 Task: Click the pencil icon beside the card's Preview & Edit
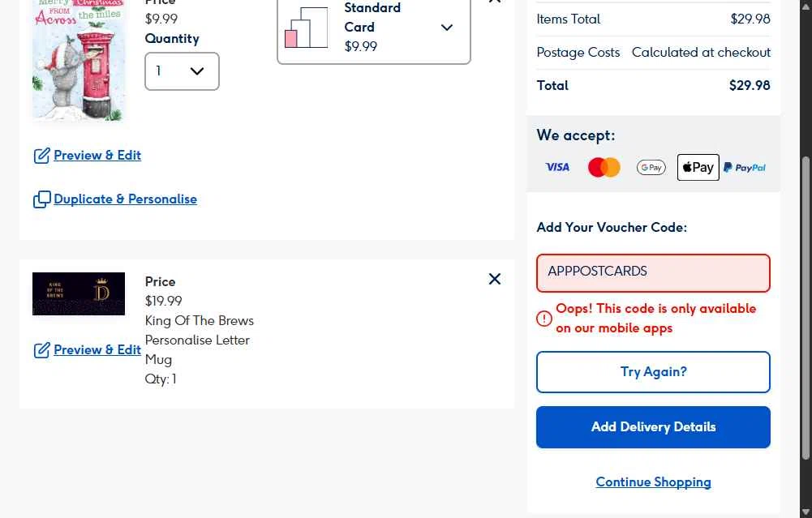pos(41,156)
